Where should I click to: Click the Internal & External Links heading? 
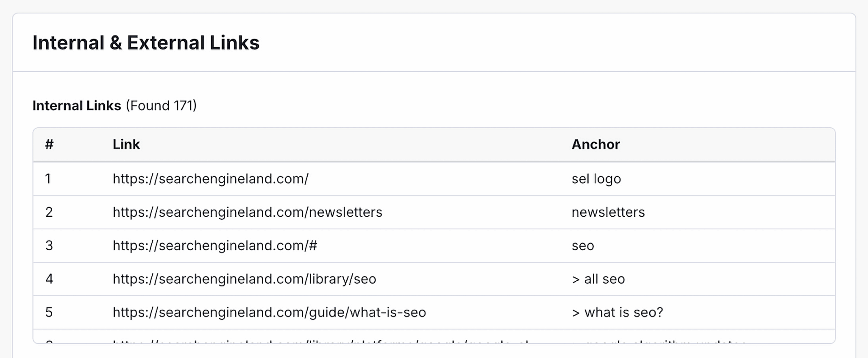click(x=146, y=43)
